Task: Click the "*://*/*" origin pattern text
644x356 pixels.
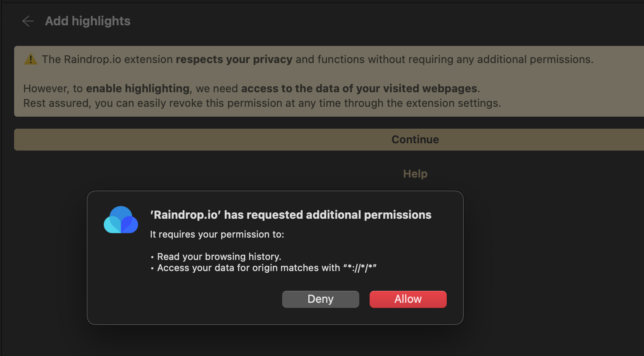Action: pos(360,268)
